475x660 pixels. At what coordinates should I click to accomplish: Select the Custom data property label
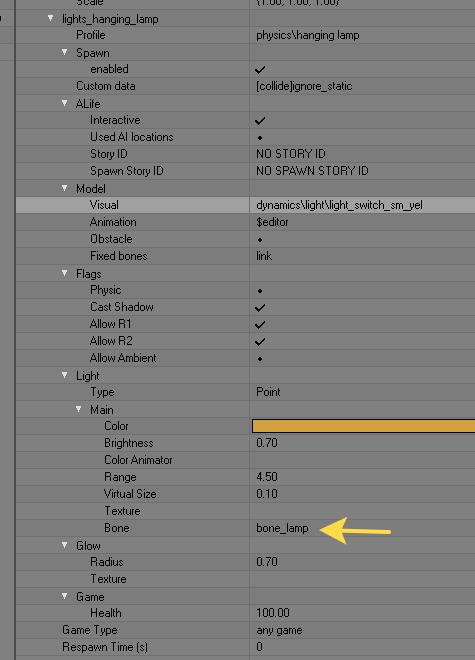(106, 86)
